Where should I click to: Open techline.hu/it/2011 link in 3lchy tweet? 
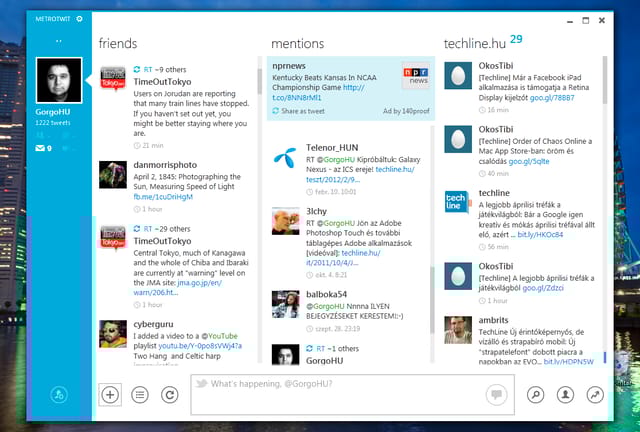pos(343,258)
